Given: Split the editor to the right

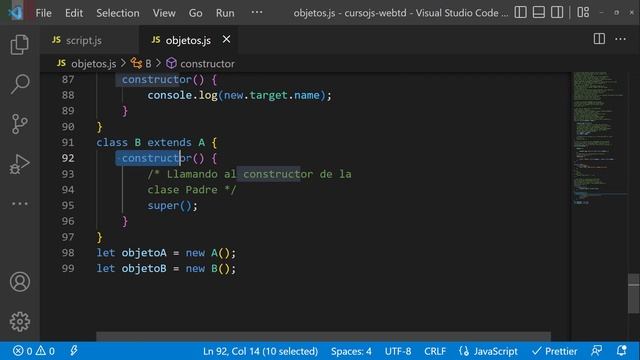Looking at the screenshot, I should pos(599,39).
